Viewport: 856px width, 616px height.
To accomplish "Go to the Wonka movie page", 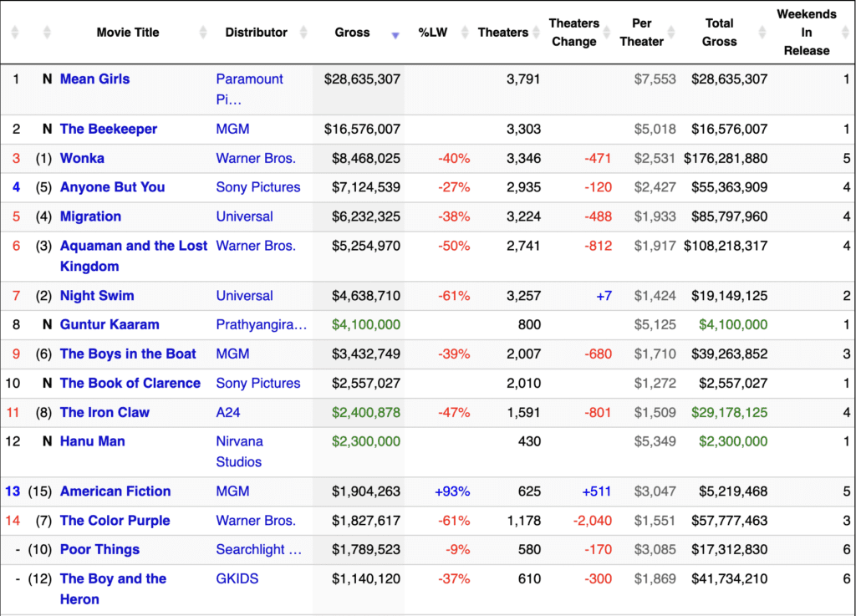I will coord(82,158).
